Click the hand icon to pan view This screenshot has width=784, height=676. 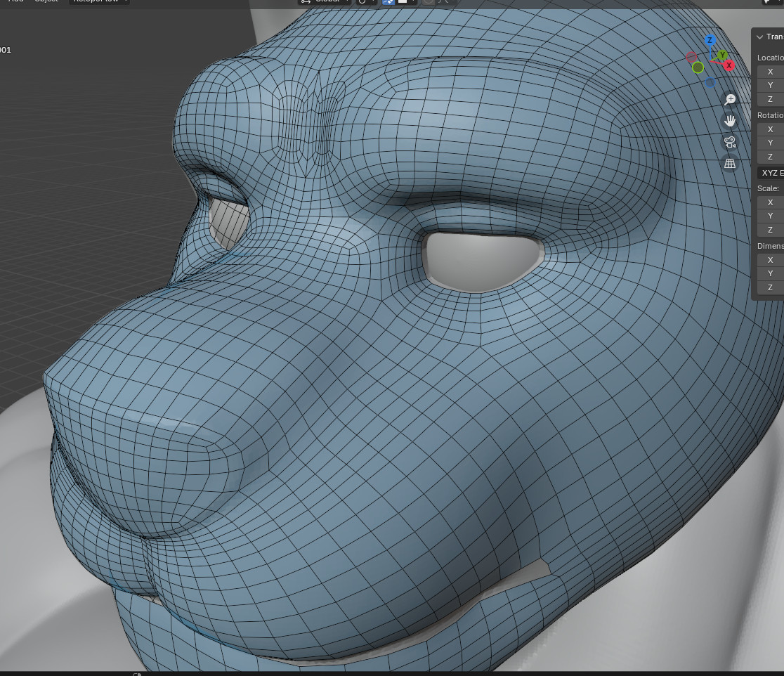730,121
